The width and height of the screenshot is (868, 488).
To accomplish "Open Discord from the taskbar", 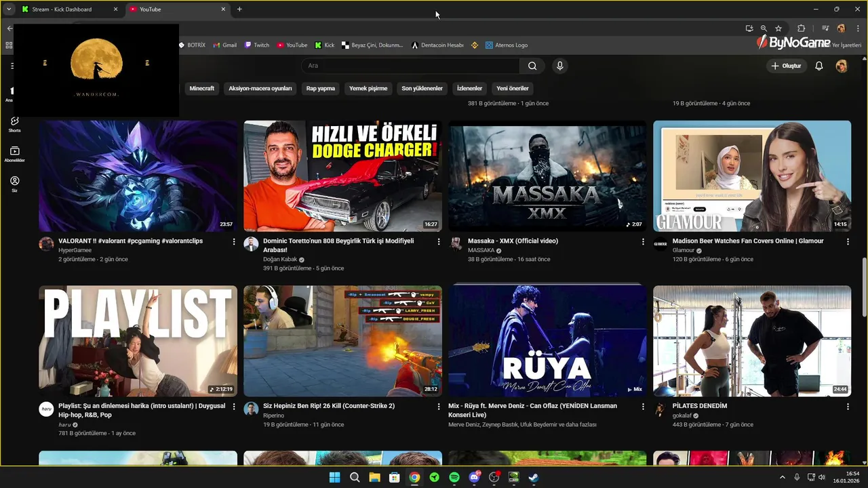I will click(475, 477).
